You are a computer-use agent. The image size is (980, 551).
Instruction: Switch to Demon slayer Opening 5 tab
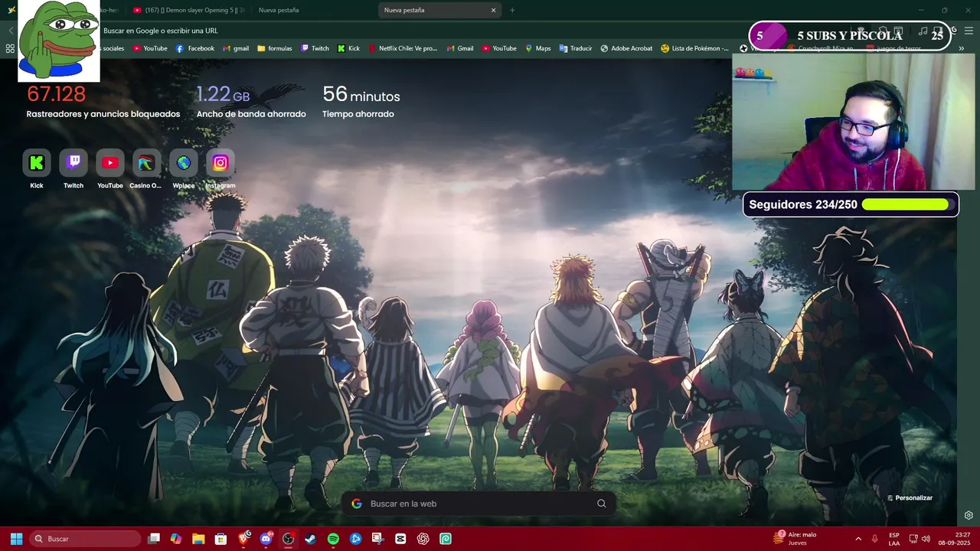188,10
